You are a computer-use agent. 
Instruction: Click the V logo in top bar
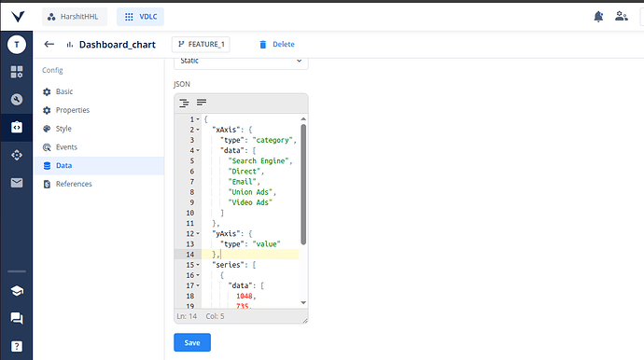click(18, 17)
